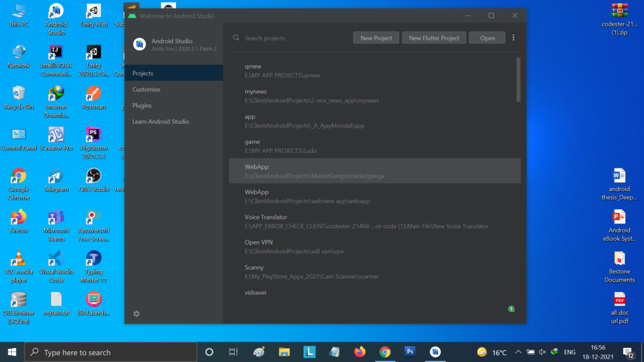Click the Android Studio logo in the welcome sidebar
Image resolution: width=644 pixels, height=362 pixels.
(139, 45)
